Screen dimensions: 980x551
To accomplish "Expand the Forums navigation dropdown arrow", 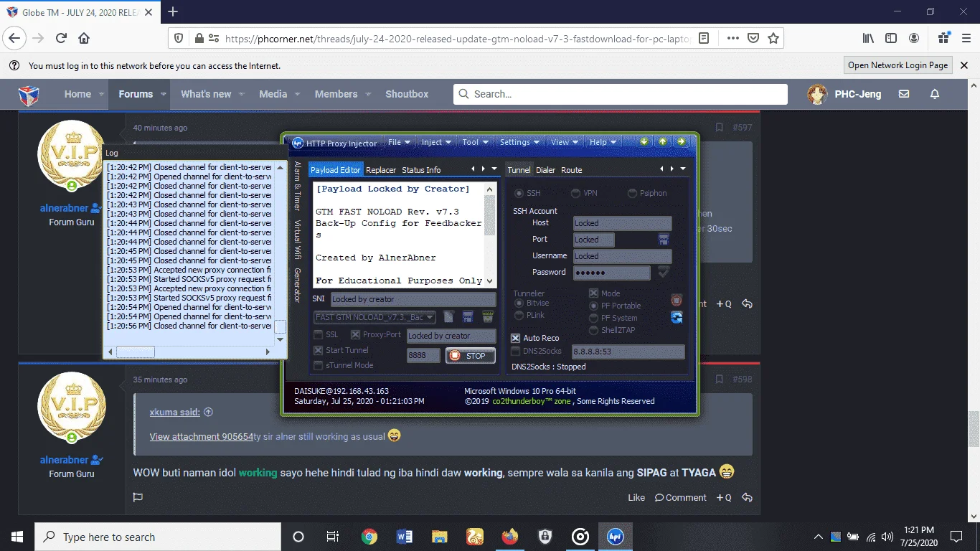I will pyautogui.click(x=164, y=94).
